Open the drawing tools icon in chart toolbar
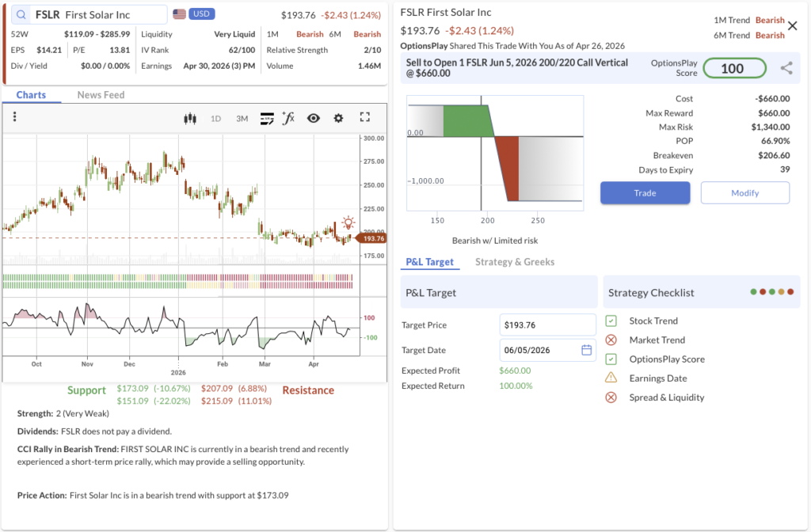 tap(267, 118)
